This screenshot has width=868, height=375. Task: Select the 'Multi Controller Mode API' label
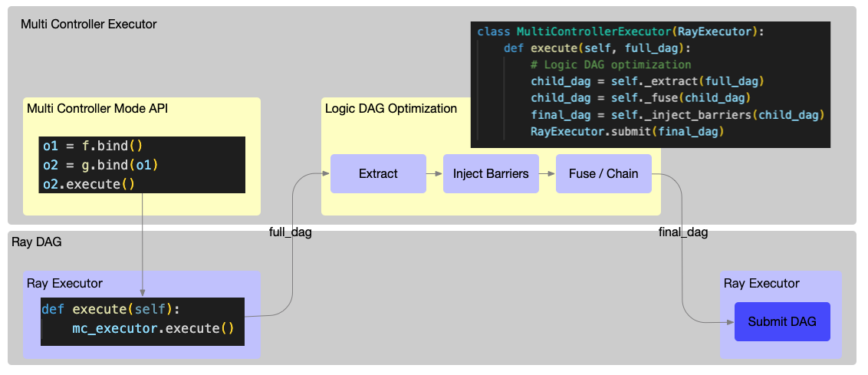pos(97,108)
